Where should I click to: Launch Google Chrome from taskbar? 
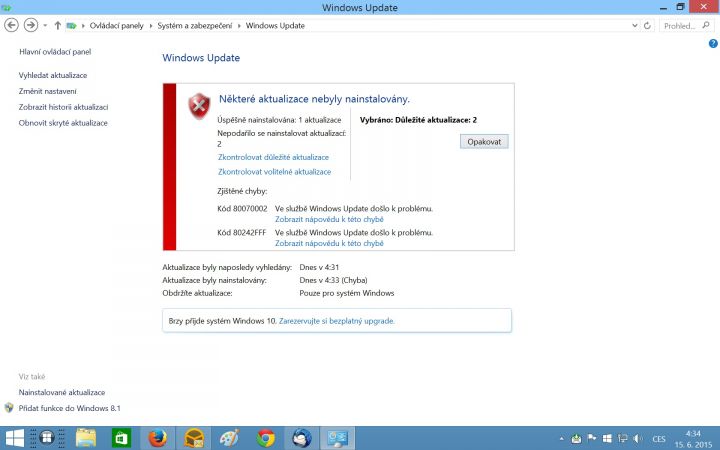click(266, 438)
